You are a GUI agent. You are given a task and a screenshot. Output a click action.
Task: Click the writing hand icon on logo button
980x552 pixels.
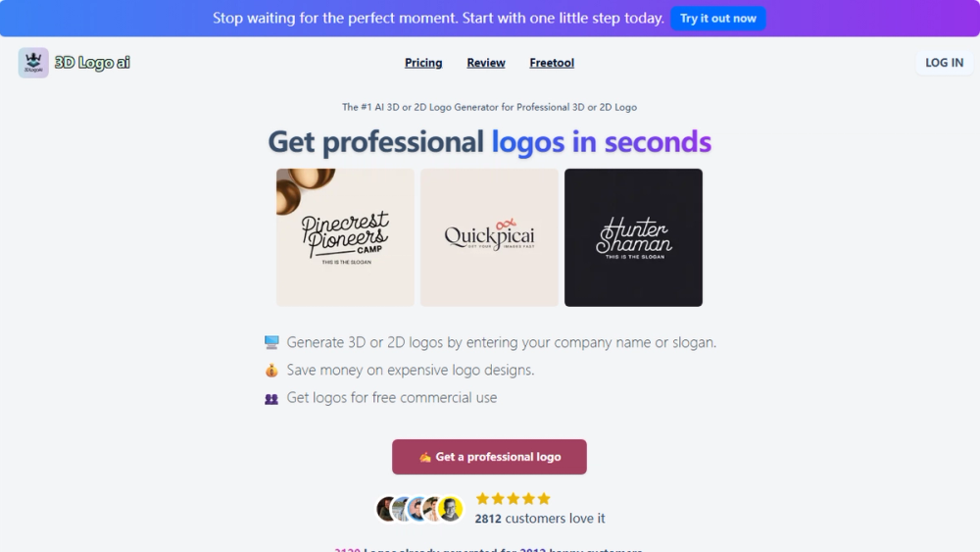click(x=425, y=457)
